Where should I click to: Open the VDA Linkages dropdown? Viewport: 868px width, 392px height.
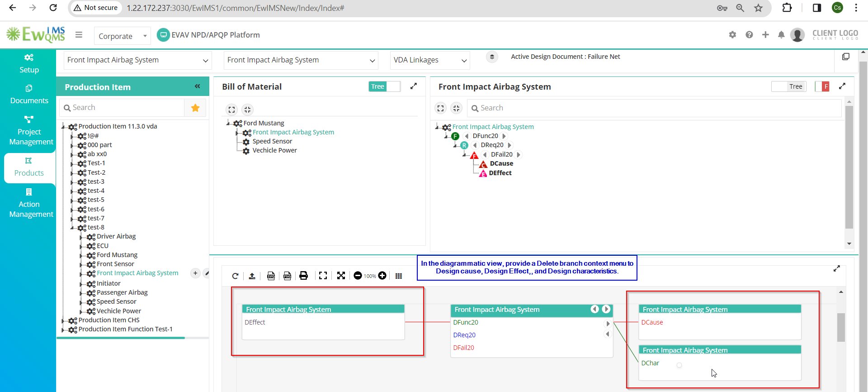430,60
